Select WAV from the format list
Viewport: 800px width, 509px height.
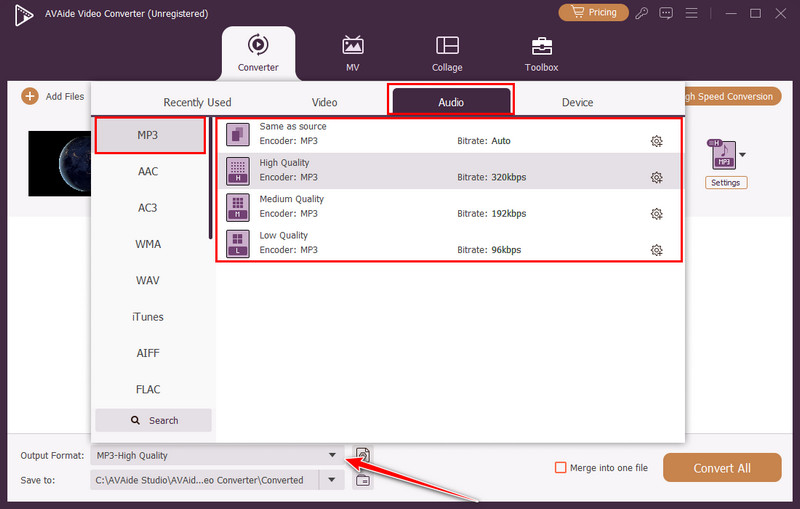coord(148,280)
